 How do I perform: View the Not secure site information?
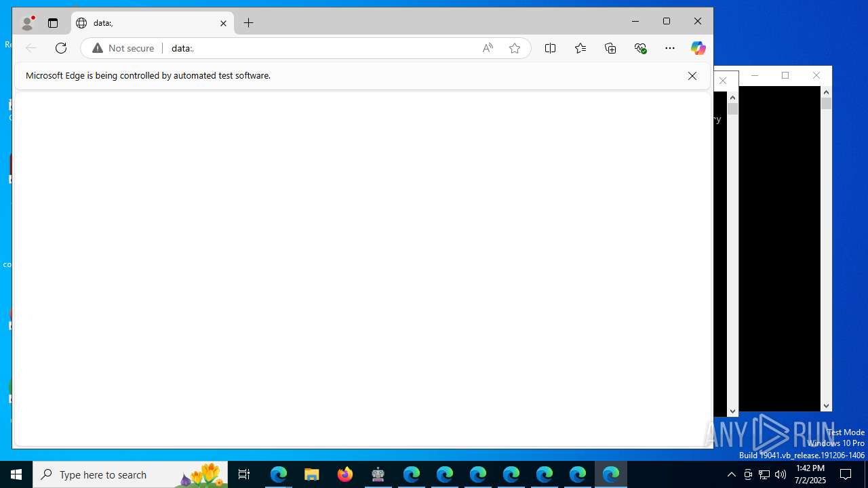tap(123, 48)
